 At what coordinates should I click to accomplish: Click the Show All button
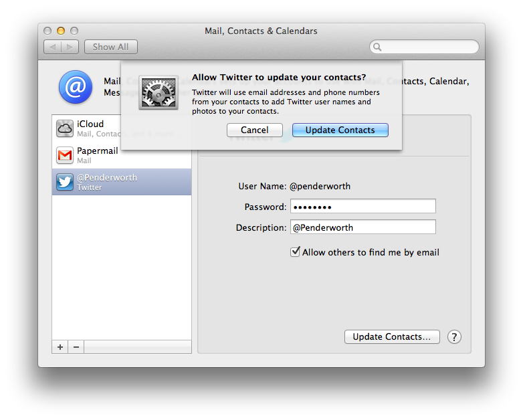coord(111,47)
